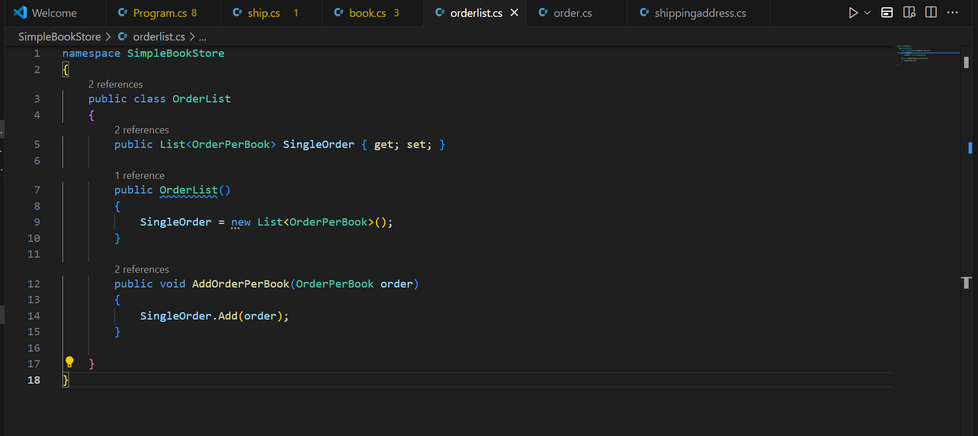Open the side-by-side preview icon

point(909,13)
